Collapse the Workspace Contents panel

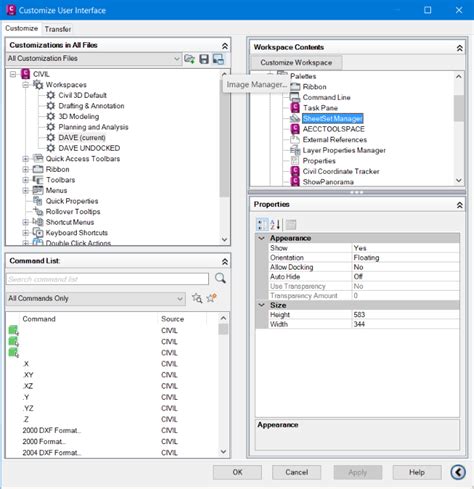tap(459, 48)
